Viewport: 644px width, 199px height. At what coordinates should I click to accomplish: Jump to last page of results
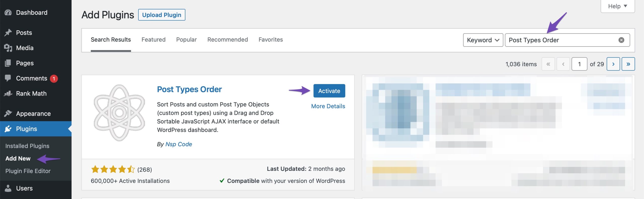[x=628, y=64]
